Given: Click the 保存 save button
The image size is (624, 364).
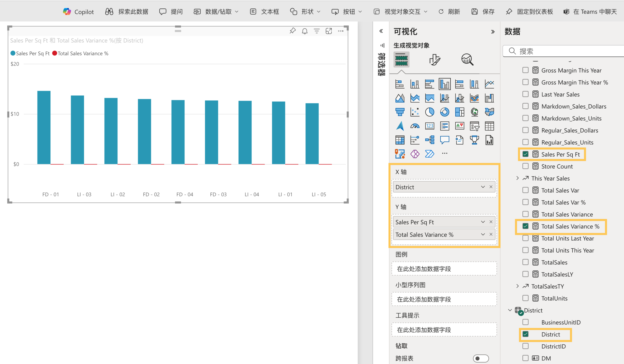Looking at the screenshot, I should point(482,11).
